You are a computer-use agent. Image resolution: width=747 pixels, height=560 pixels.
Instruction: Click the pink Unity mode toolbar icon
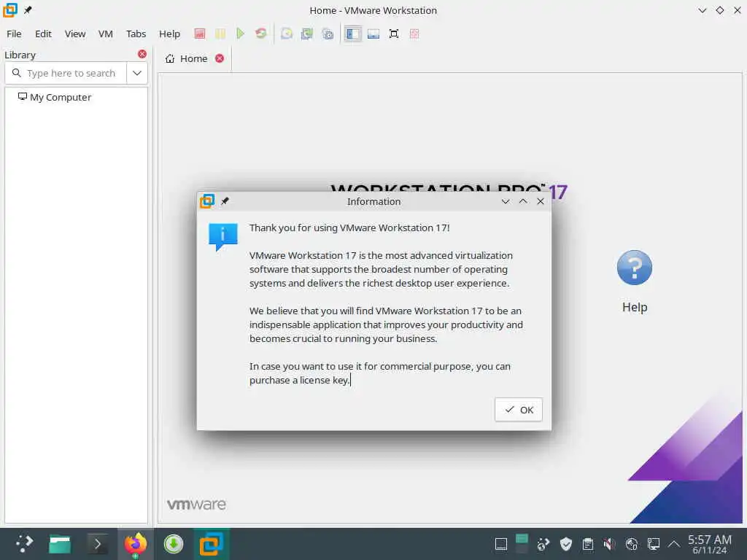414,34
